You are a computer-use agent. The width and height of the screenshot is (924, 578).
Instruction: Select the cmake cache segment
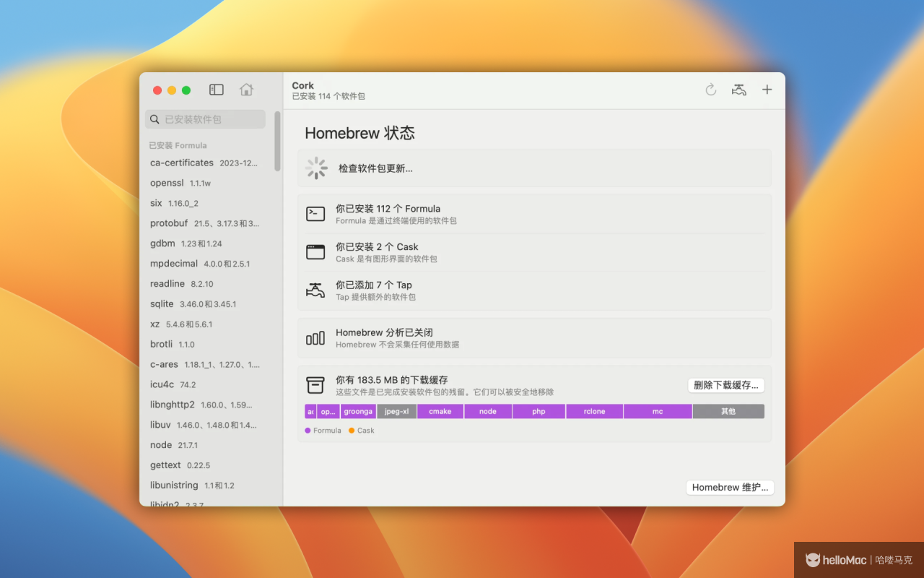click(x=440, y=411)
